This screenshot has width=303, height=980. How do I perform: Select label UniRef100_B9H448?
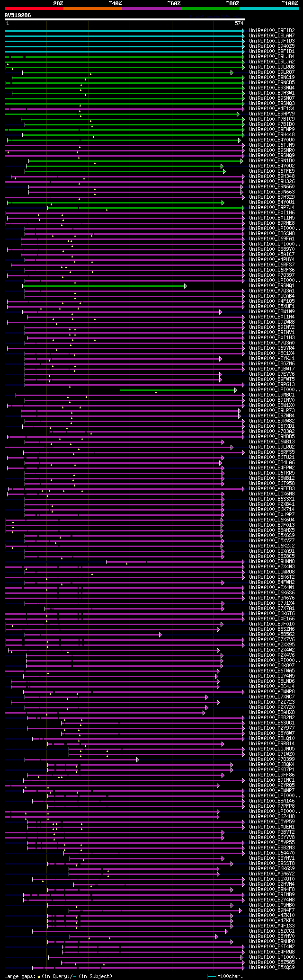pos(272,135)
